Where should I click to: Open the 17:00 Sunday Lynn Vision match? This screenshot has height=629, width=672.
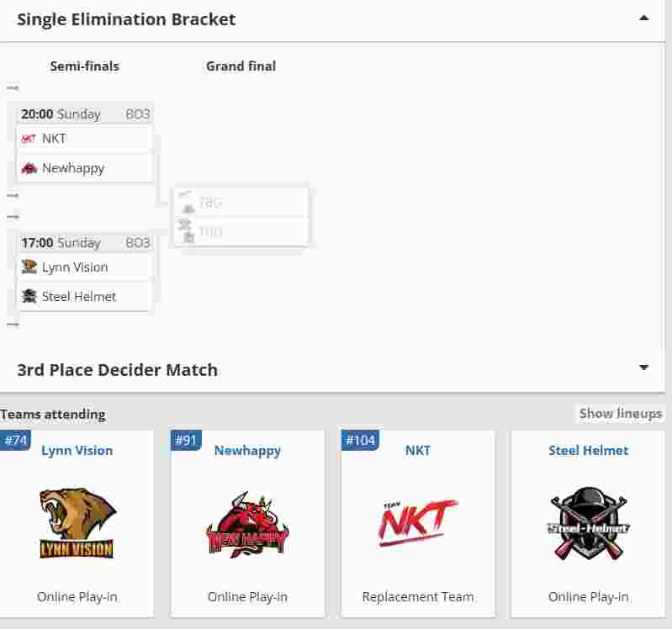tap(85, 272)
